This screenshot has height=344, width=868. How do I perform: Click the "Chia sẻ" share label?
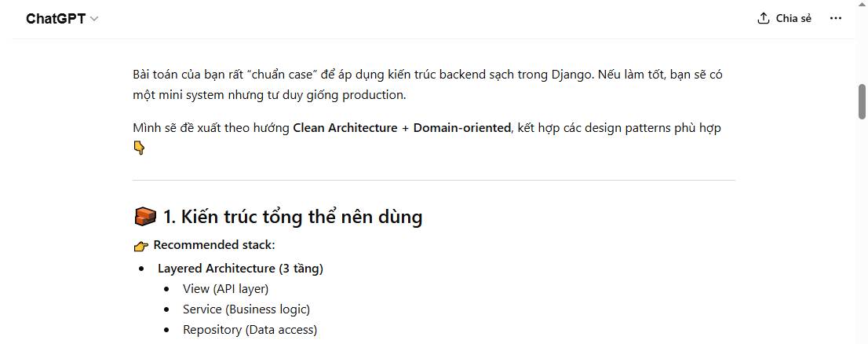coord(793,18)
